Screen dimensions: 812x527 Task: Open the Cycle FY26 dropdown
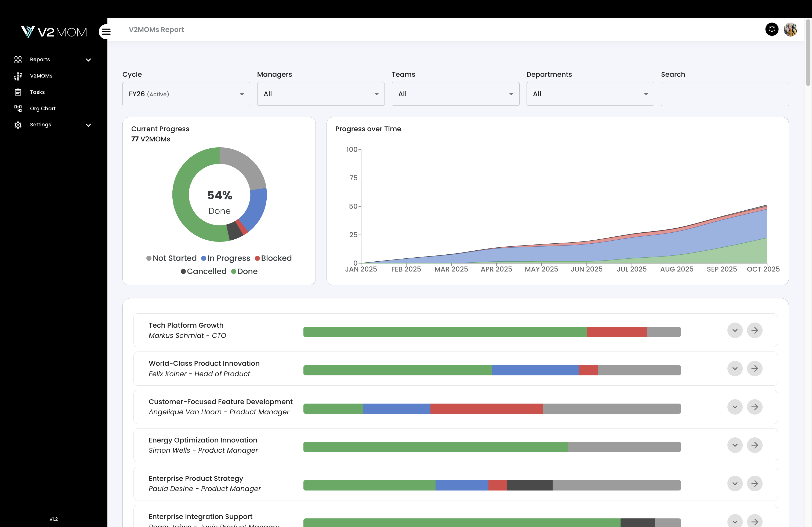pyautogui.click(x=186, y=94)
